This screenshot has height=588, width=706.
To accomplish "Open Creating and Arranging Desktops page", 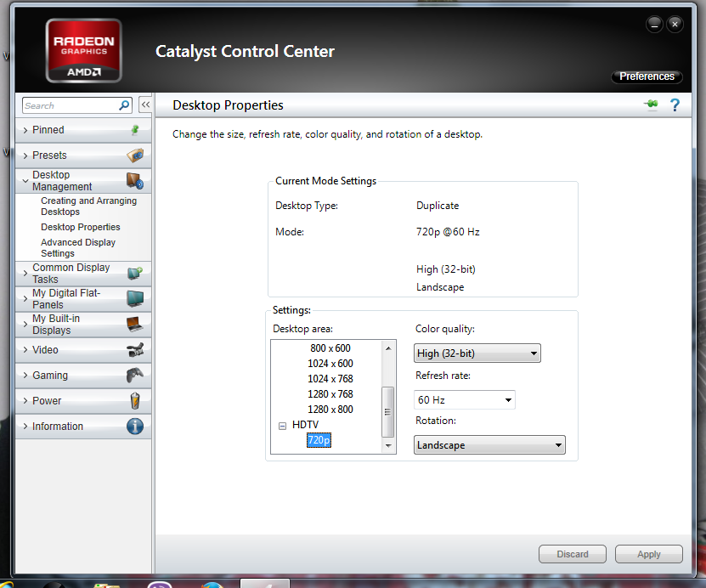I will pos(88,206).
